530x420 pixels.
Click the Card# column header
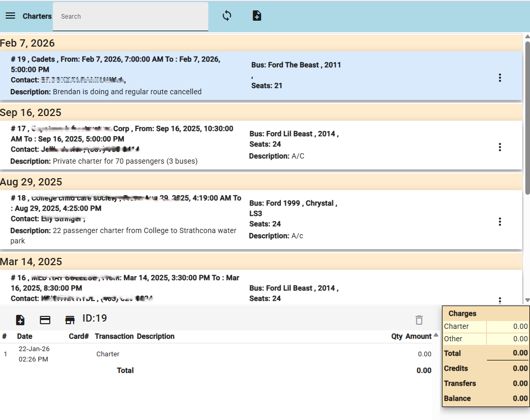pyautogui.click(x=79, y=336)
